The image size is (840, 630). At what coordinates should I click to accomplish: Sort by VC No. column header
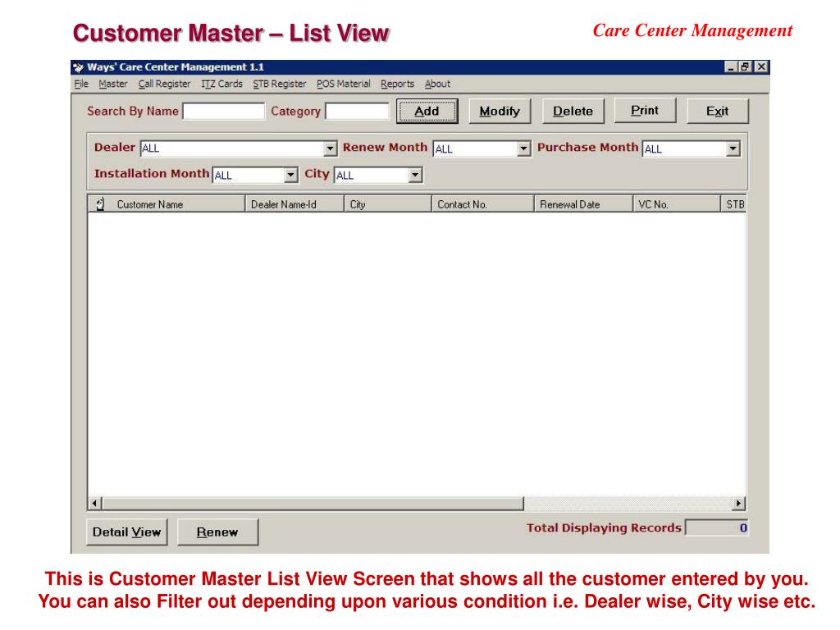677,204
